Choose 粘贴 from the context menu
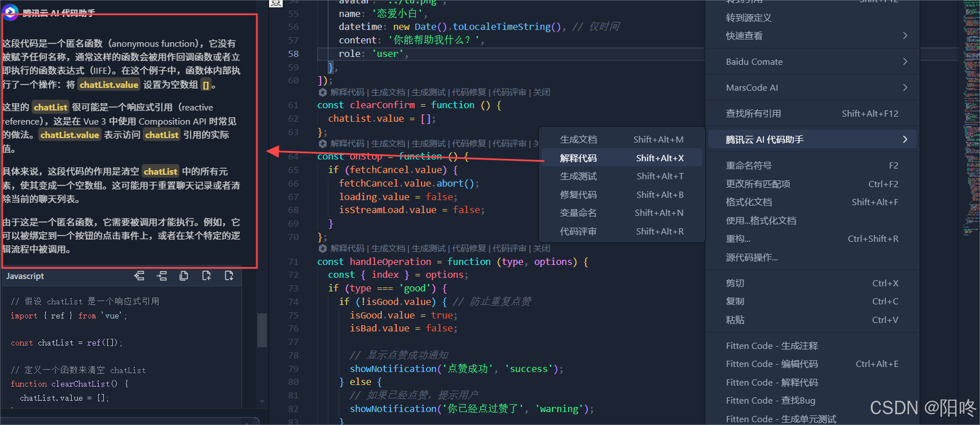 click(x=812, y=320)
